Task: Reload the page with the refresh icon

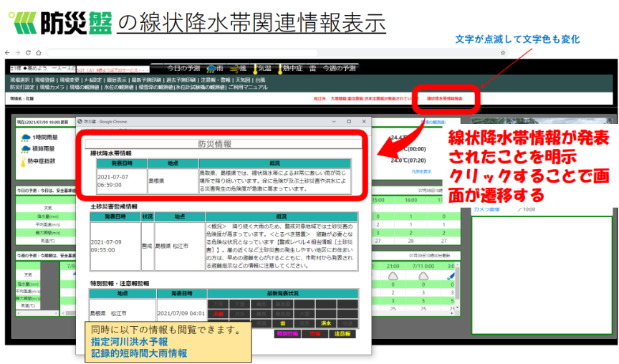Action: 28,52
